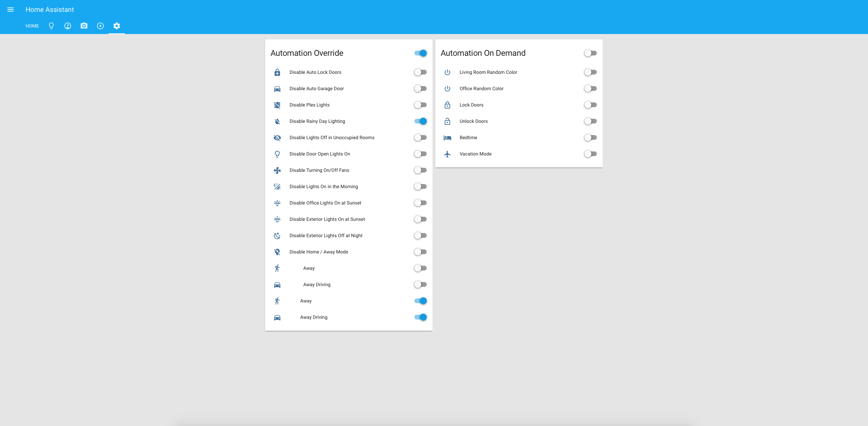Click the Home Assistant title text
This screenshot has height=426, width=868.
(x=50, y=10)
